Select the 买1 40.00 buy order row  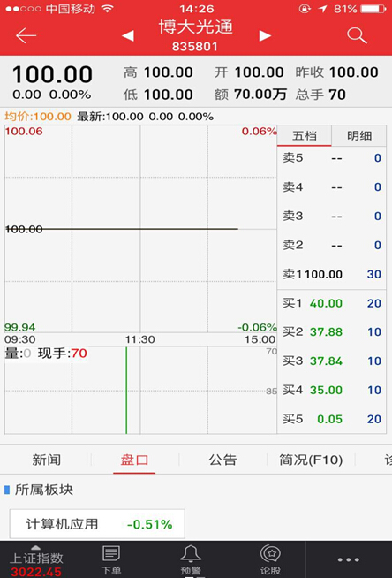pyautogui.click(x=332, y=303)
